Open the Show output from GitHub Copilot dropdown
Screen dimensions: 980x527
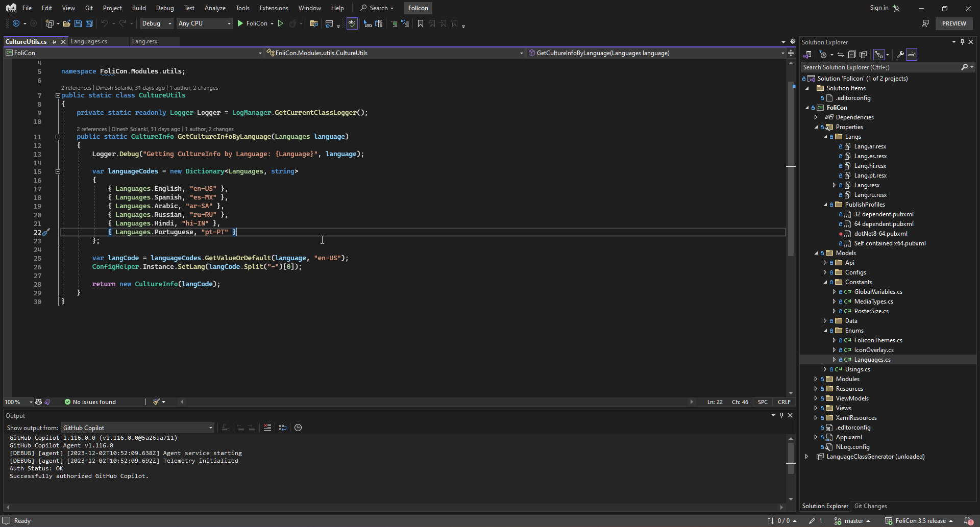tap(137, 428)
